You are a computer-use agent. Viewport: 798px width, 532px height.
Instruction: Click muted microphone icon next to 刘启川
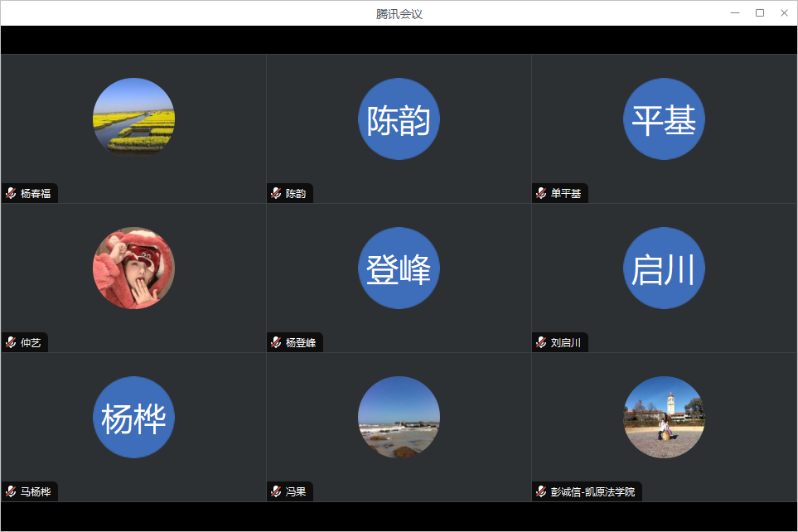click(x=541, y=342)
